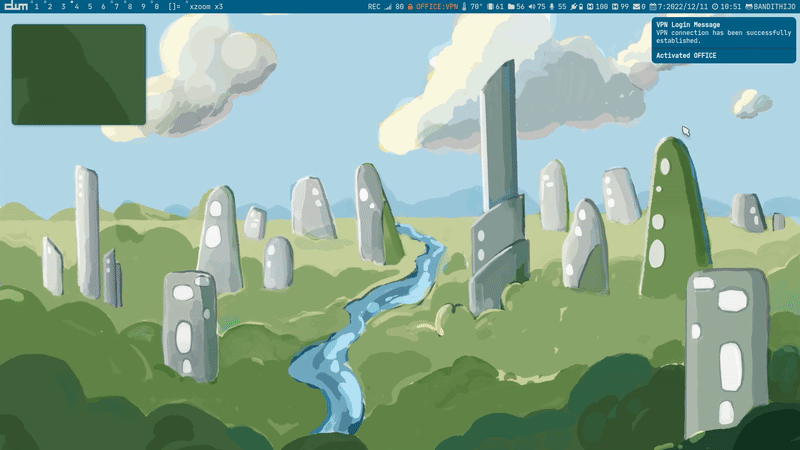Screen dimensions: 800x450
Task: Click the dwm logo in the bar
Action: point(15,7)
